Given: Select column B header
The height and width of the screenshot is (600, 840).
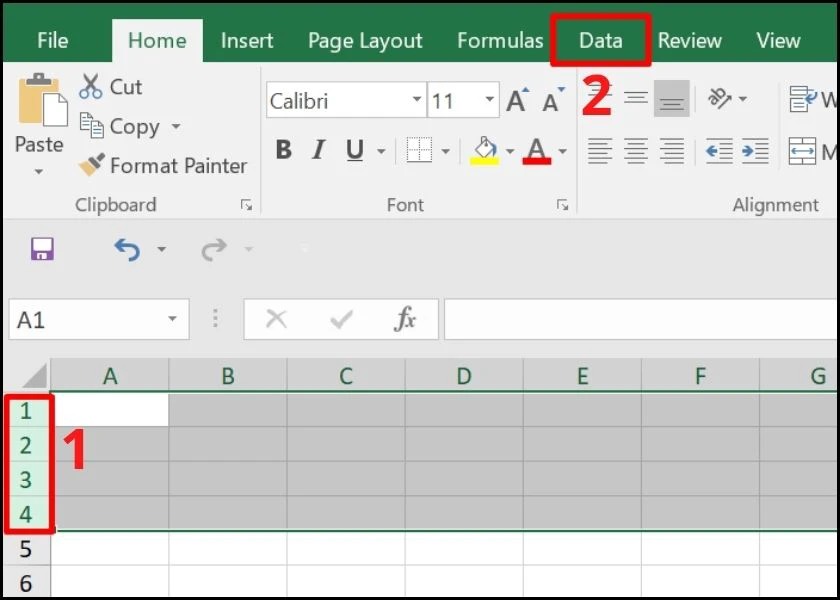Looking at the screenshot, I should coord(228,376).
